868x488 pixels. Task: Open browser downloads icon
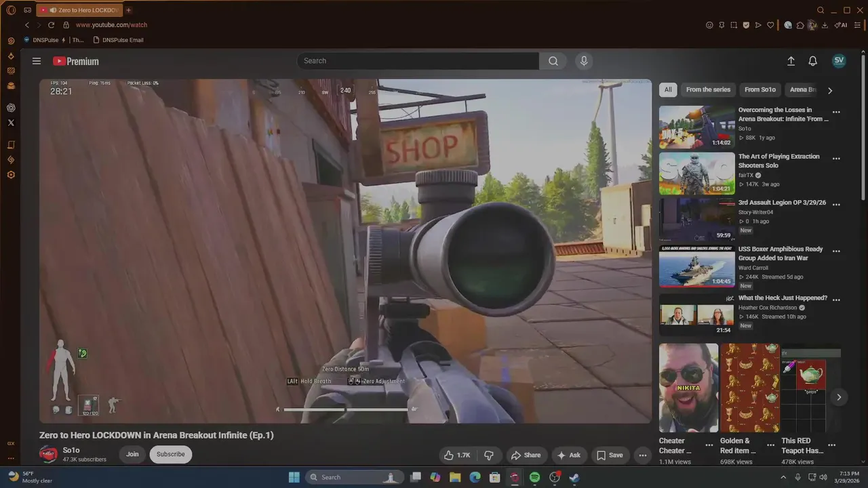[x=825, y=25]
